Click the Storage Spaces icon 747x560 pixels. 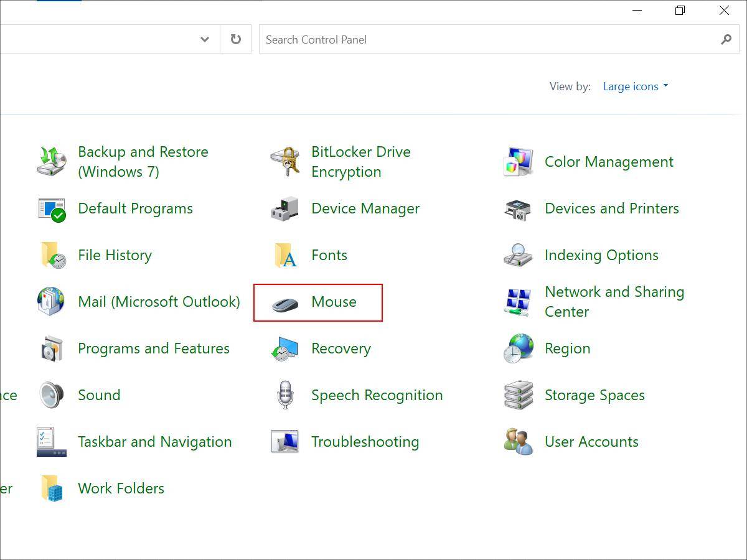point(518,395)
